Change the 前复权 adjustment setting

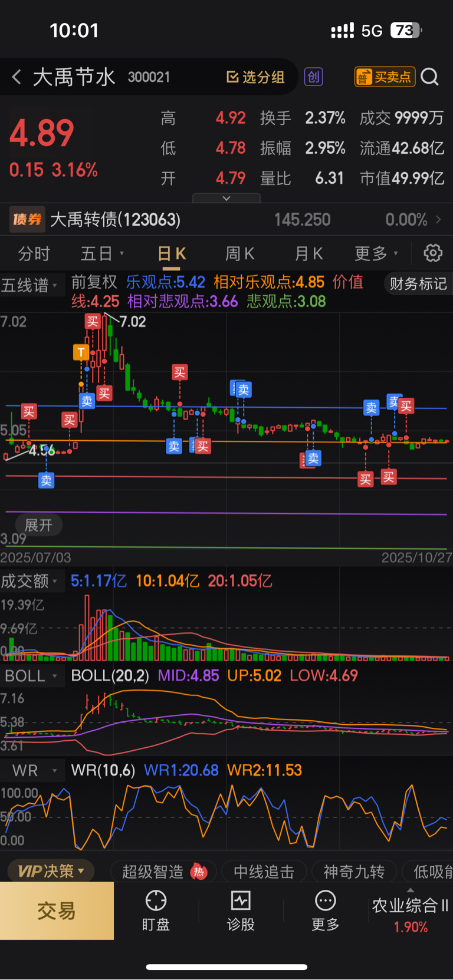coord(94,282)
